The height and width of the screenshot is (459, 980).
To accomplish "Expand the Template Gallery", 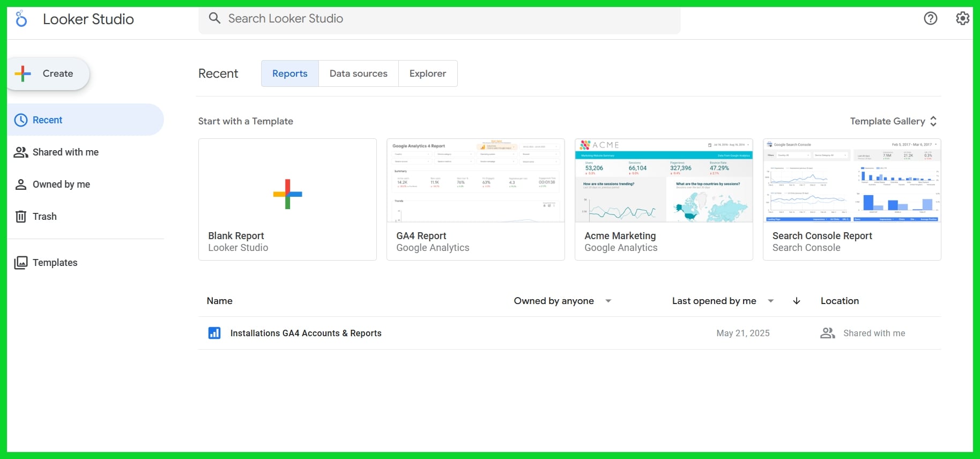I will [894, 121].
